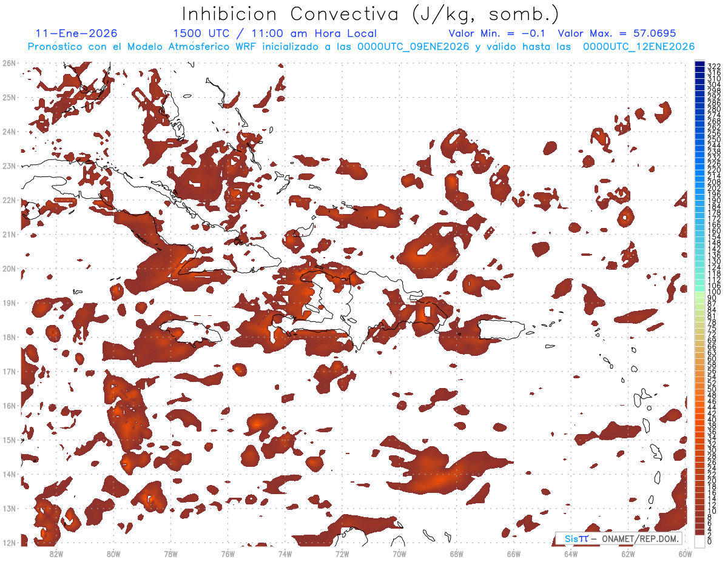Click the title 'Inhibicion Convectiva (J/kg, somb.)'
The image size is (728, 562).
coord(370,15)
